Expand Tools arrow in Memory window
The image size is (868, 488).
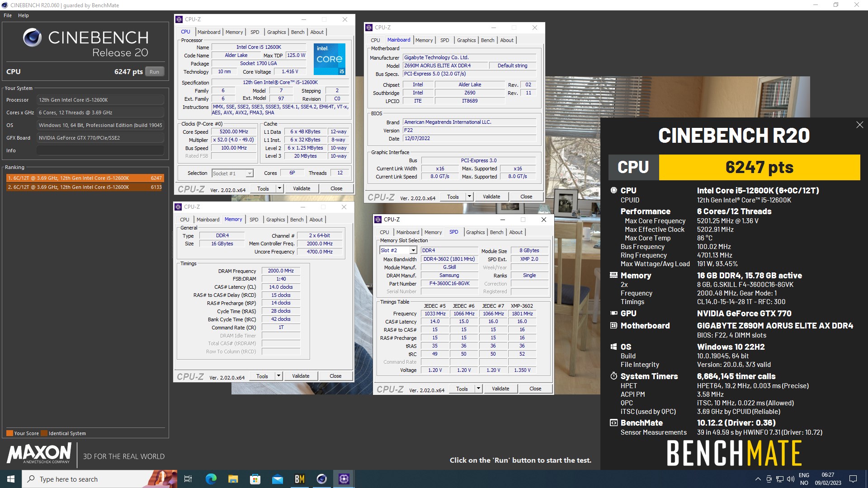278,376
